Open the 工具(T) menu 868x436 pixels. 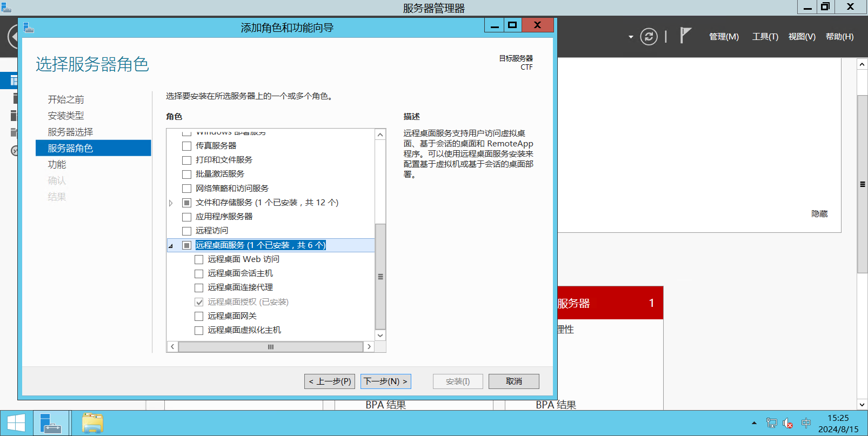click(765, 37)
